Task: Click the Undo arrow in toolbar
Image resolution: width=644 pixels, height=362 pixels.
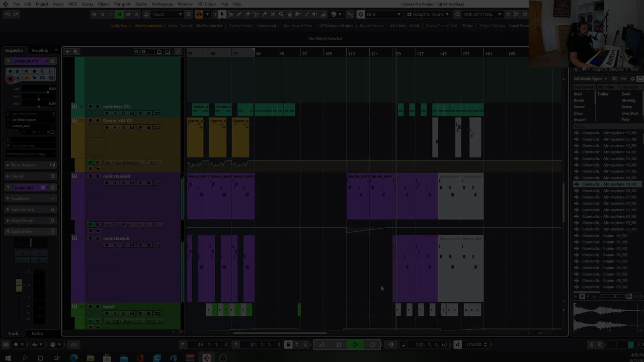Action: pos(8,14)
